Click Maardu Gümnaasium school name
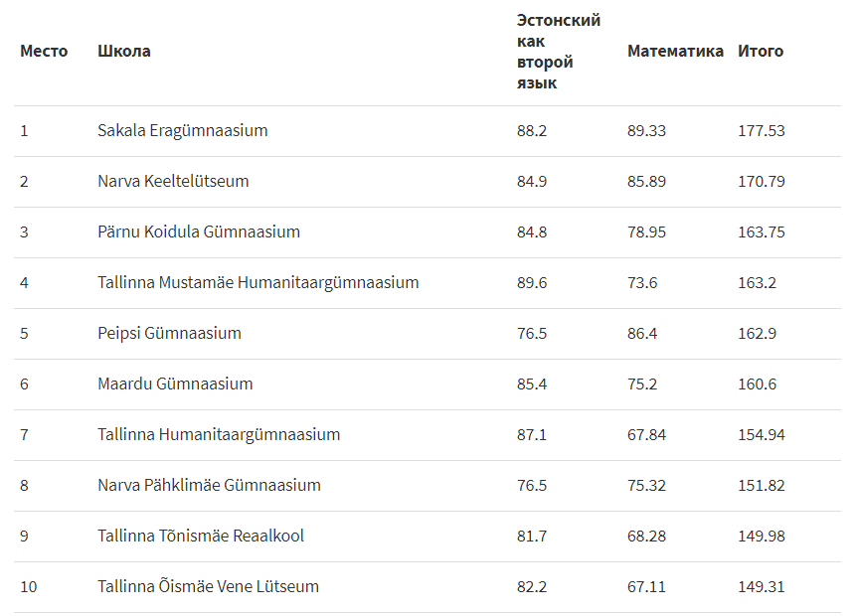This screenshot has height=616, width=859. pyautogui.click(x=175, y=384)
